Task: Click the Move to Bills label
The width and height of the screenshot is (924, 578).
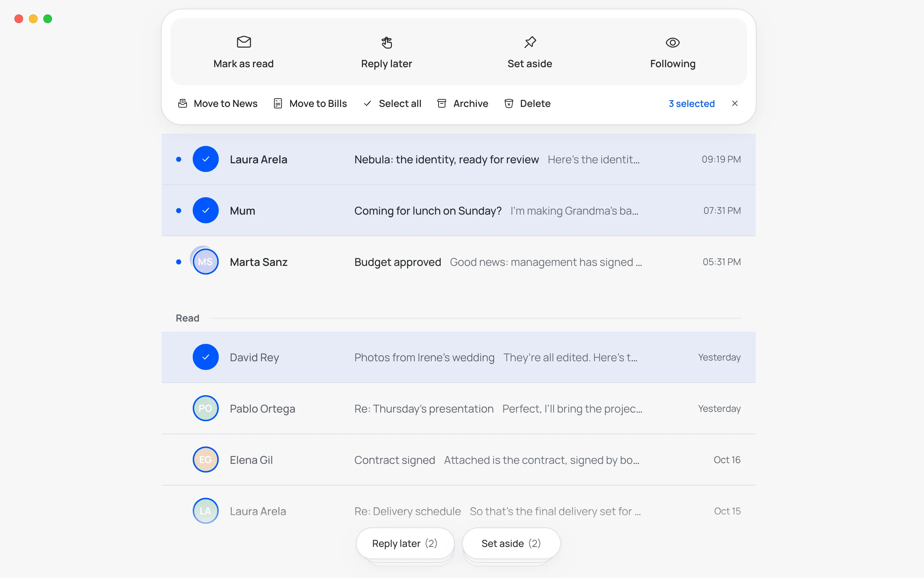Action: click(x=318, y=104)
